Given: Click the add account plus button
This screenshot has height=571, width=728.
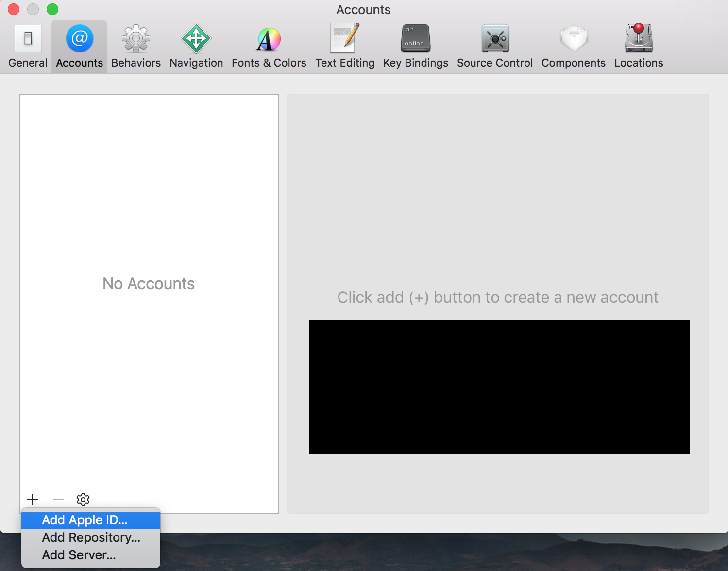Looking at the screenshot, I should pos(32,499).
